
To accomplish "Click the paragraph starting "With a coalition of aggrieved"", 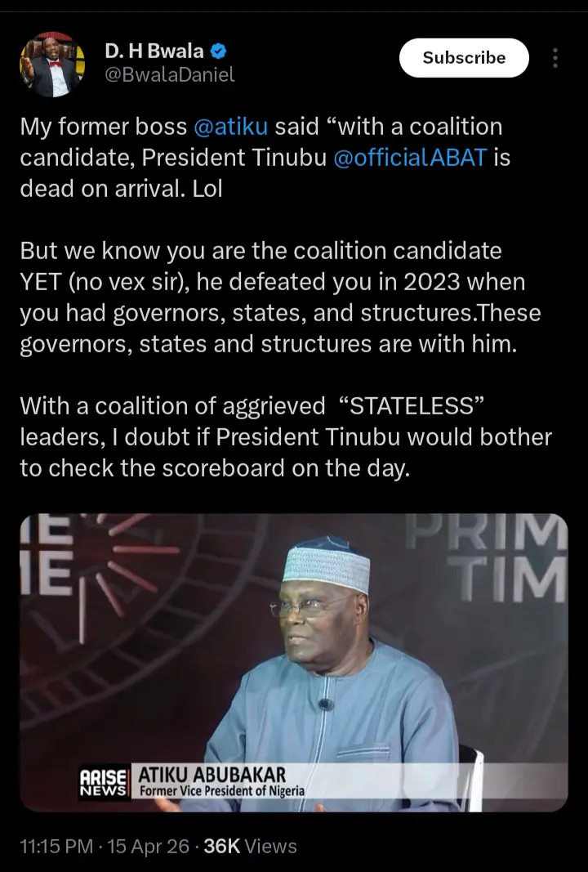I will (x=286, y=437).
